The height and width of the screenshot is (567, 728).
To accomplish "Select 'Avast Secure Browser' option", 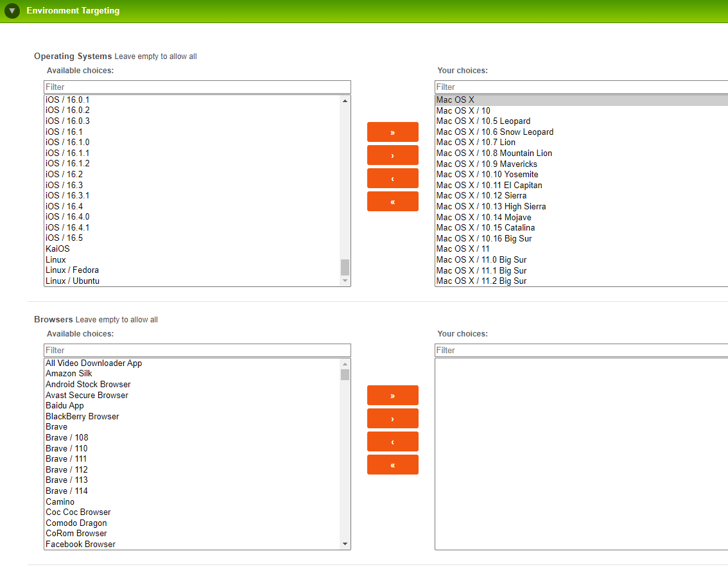I will 192,395.
